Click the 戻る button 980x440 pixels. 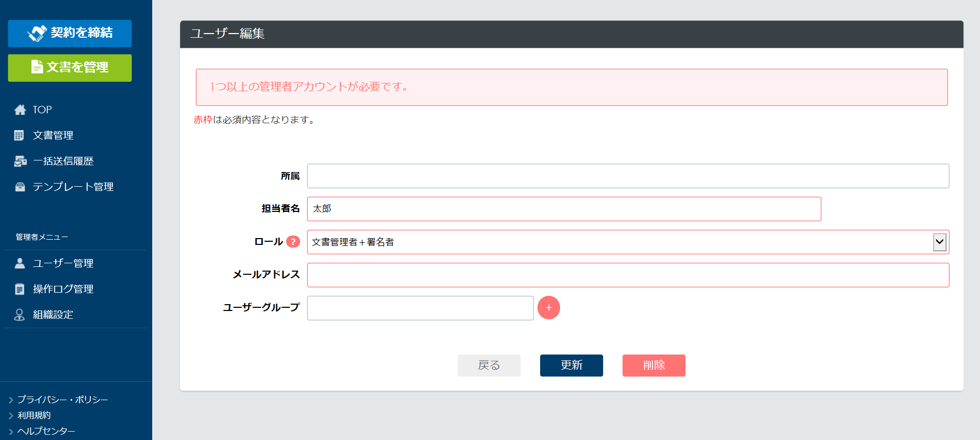pos(489,366)
